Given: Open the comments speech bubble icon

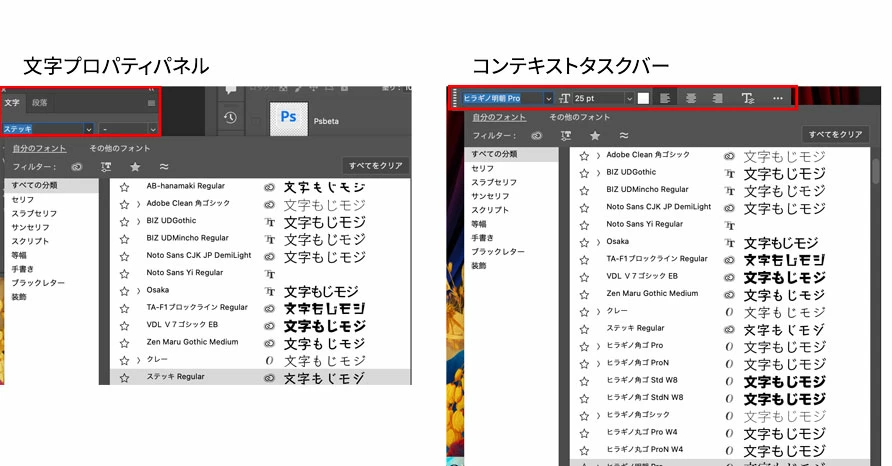Looking at the screenshot, I should tap(231, 89).
